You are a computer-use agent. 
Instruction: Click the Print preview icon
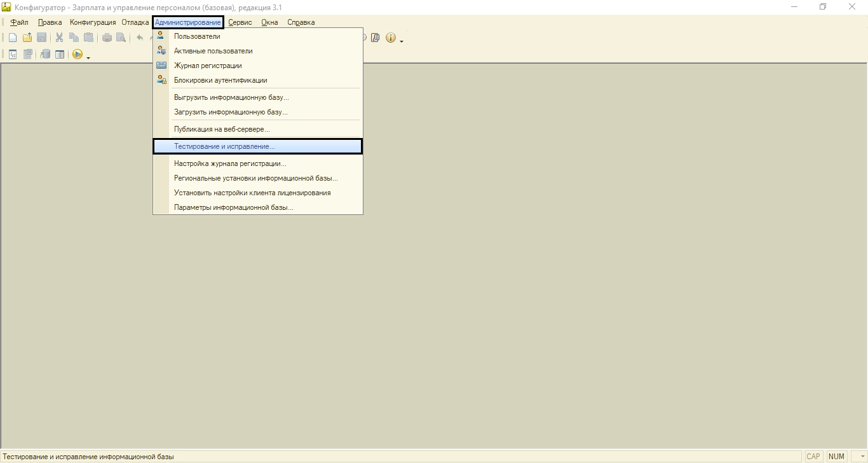click(121, 38)
